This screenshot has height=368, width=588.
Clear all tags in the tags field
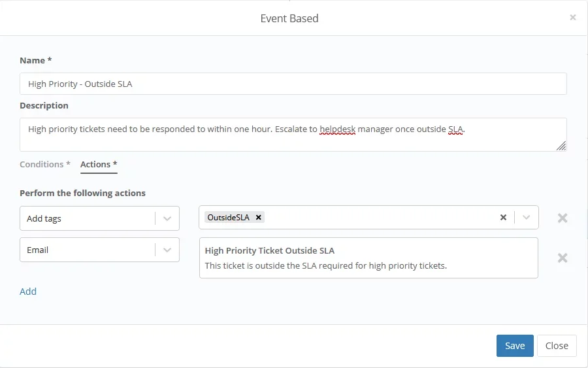(x=503, y=218)
